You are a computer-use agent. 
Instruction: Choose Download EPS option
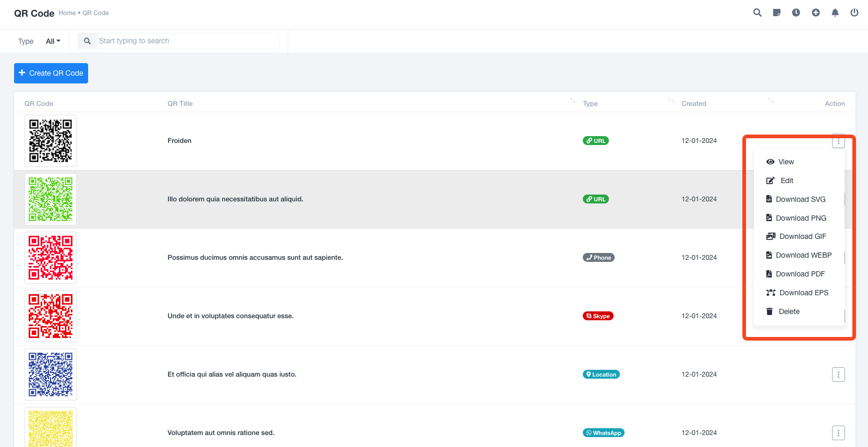pyautogui.click(x=799, y=293)
